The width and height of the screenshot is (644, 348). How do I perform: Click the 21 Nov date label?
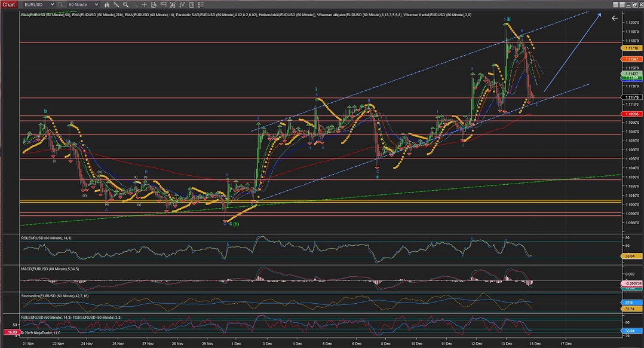pyautogui.click(x=28, y=343)
